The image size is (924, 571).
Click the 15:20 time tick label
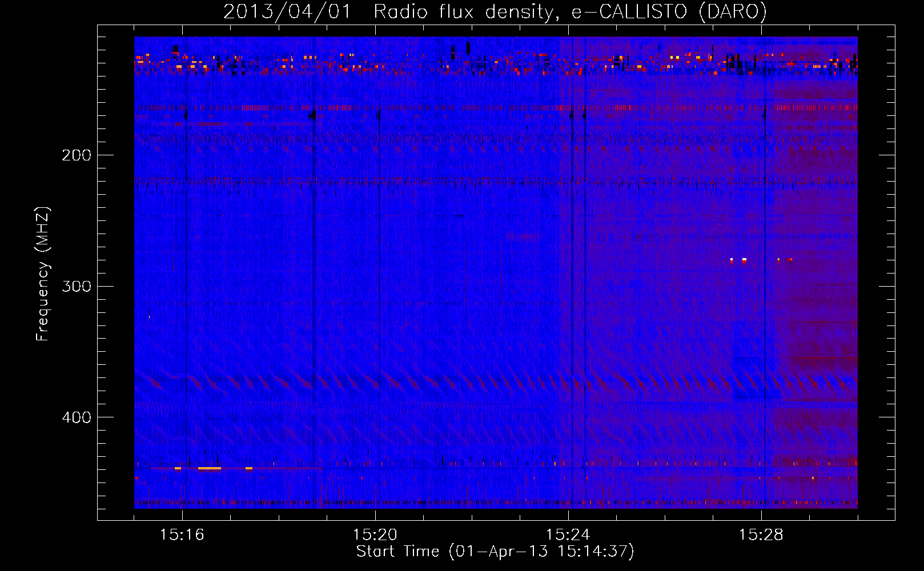coord(375,534)
